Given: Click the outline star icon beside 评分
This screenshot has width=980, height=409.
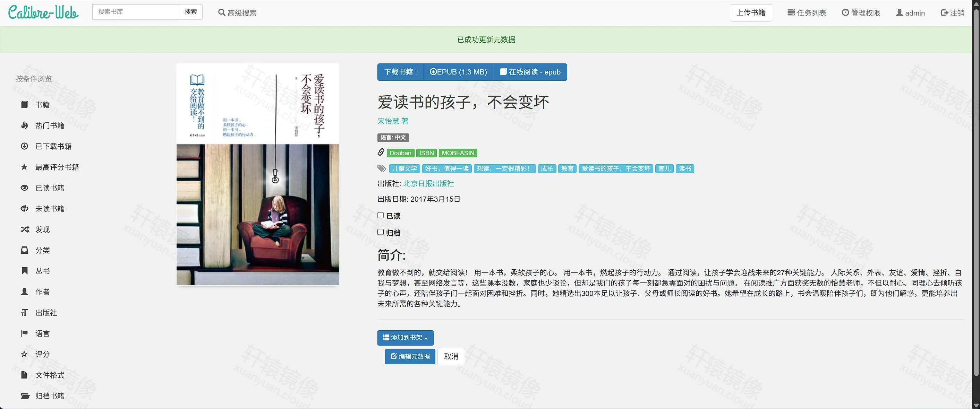Looking at the screenshot, I should tap(24, 354).
